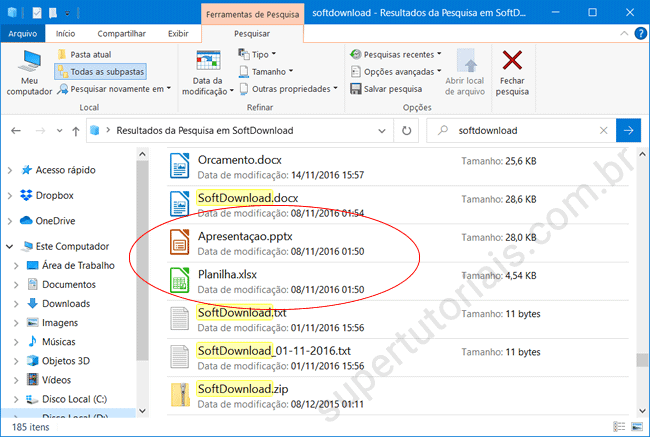Switch to the Exibir ribbon tab
The height and width of the screenshot is (437, 650).
pyautogui.click(x=178, y=33)
